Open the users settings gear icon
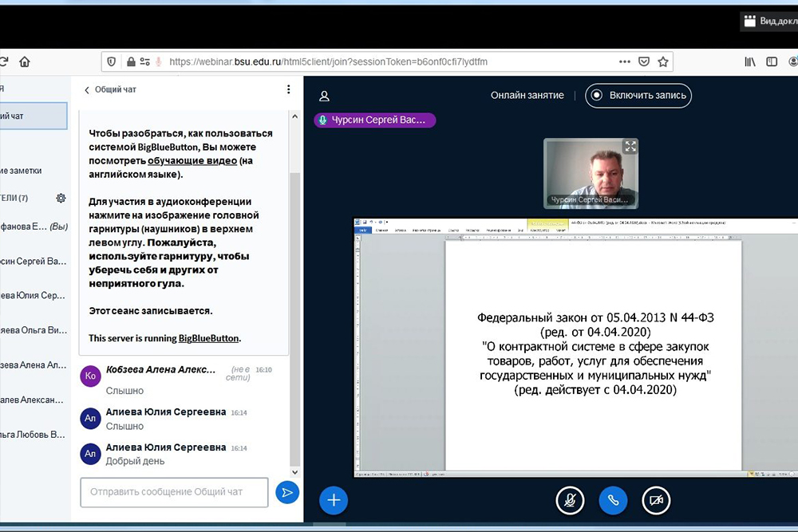This screenshot has width=798, height=532. point(61,198)
